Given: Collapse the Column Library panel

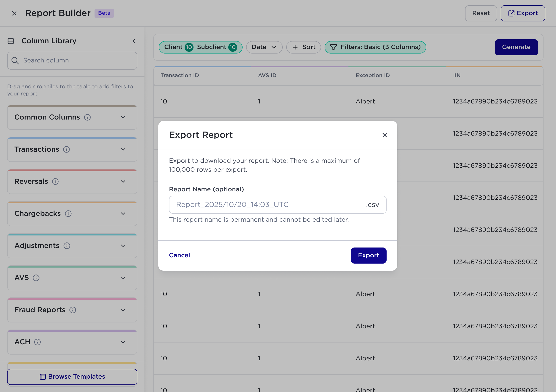Looking at the screenshot, I should click(134, 41).
